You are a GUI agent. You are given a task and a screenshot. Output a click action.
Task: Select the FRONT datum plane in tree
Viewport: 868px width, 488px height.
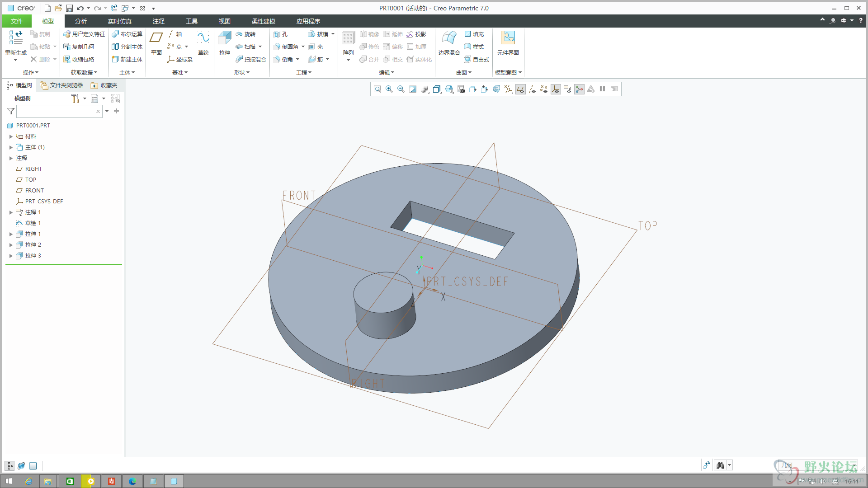click(34, 191)
